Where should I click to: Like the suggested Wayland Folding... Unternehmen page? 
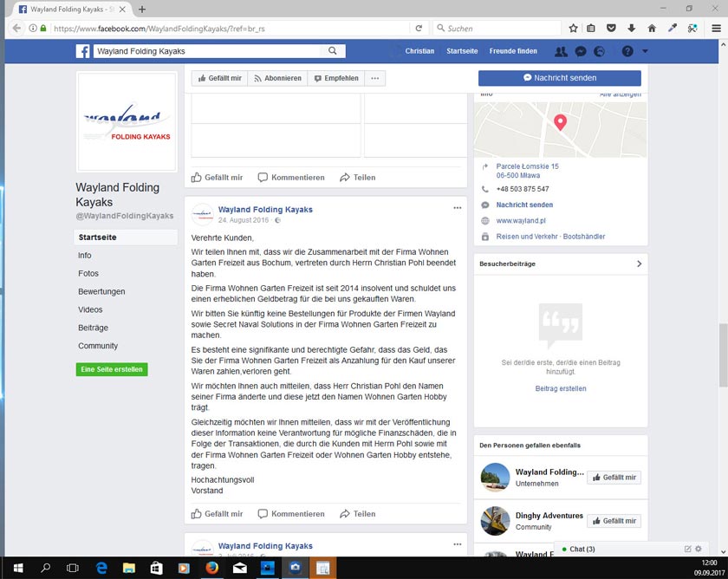[614, 478]
